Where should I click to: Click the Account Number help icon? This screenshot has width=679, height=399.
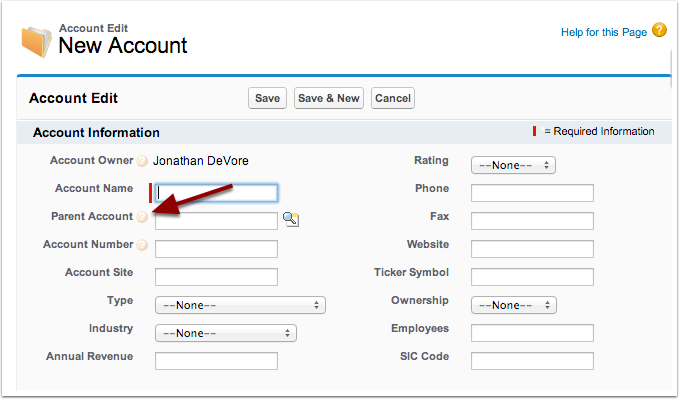point(142,245)
